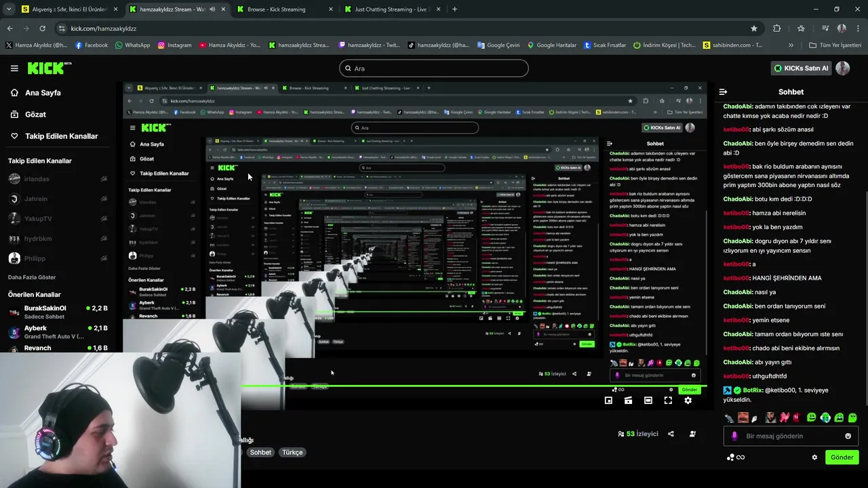This screenshot has width=868, height=488.
Task: Toggle theater mode on the video player
Action: click(x=648, y=401)
